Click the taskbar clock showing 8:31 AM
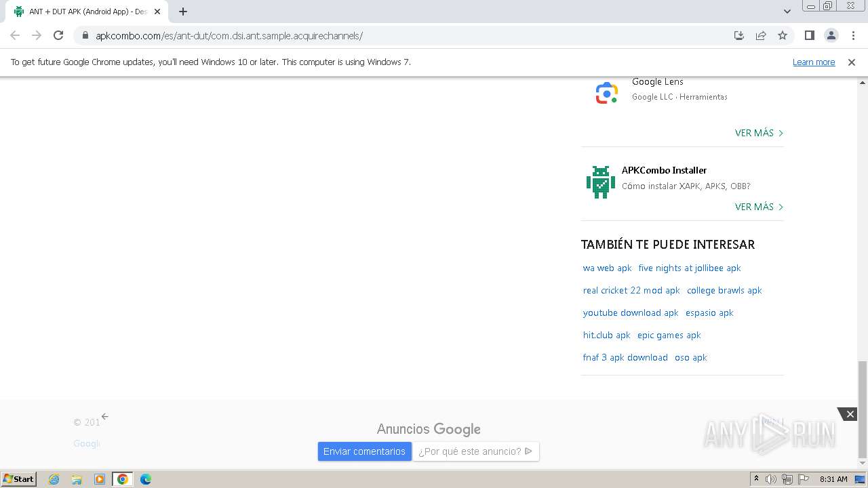868x488 pixels. coord(833,479)
